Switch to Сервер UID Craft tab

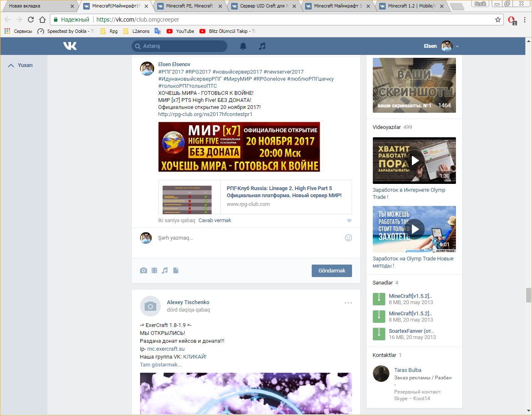click(264, 6)
